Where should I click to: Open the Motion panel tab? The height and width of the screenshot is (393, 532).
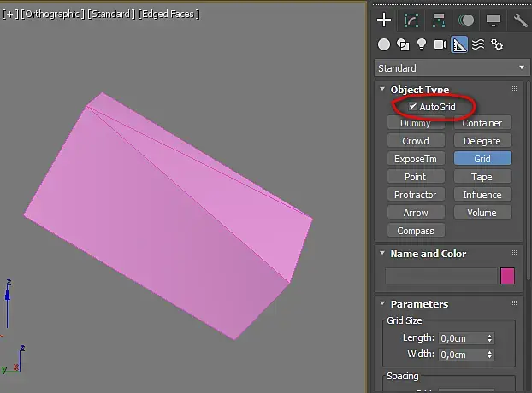pyautogui.click(x=466, y=20)
